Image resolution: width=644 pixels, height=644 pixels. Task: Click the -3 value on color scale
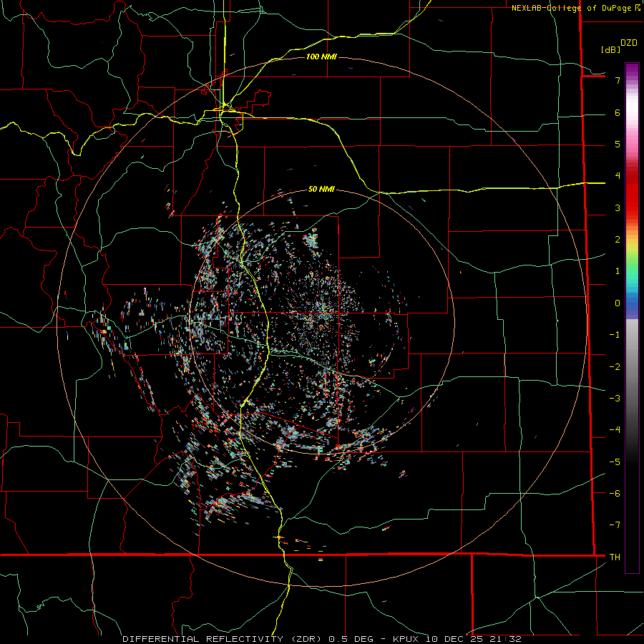pos(615,398)
